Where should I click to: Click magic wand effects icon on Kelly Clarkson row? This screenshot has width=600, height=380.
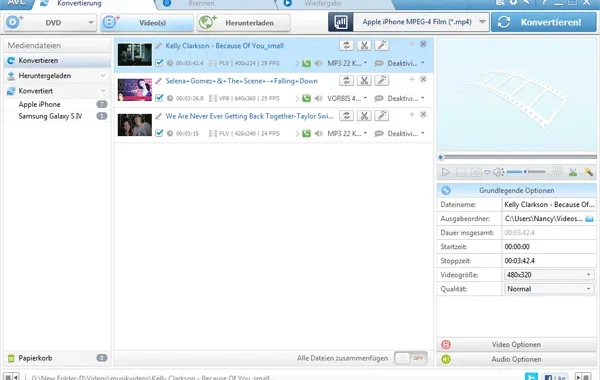click(x=382, y=45)
